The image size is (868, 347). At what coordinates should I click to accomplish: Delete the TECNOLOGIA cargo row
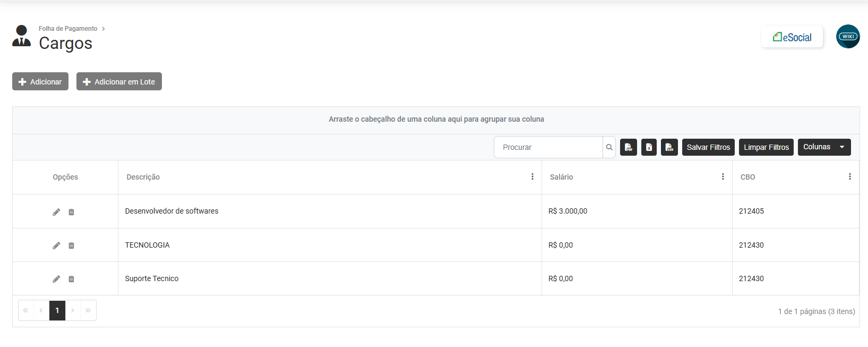coord(71,246)
